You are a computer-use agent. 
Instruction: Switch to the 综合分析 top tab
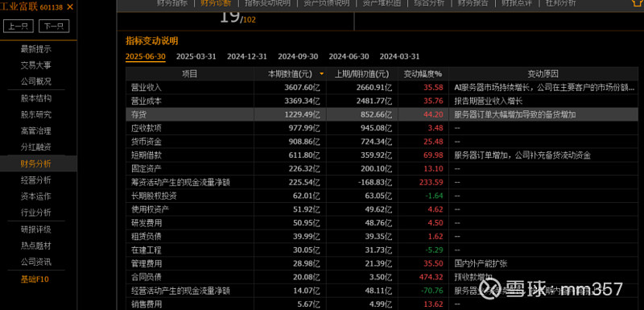(x=429, y=3)
